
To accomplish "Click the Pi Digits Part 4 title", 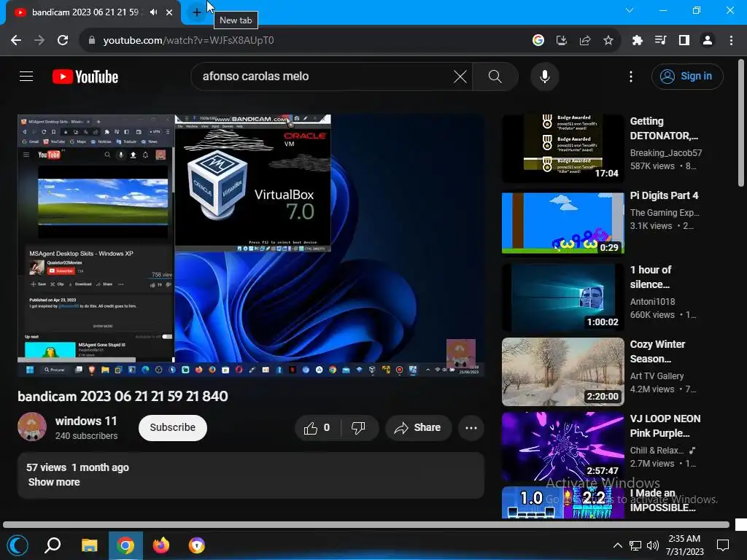I will pyautogui.click(x=664, y=195).
